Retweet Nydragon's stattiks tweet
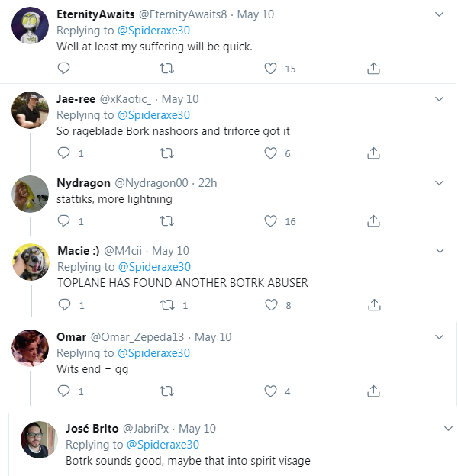Screen dimensions: 458x476 click(166, 221)
